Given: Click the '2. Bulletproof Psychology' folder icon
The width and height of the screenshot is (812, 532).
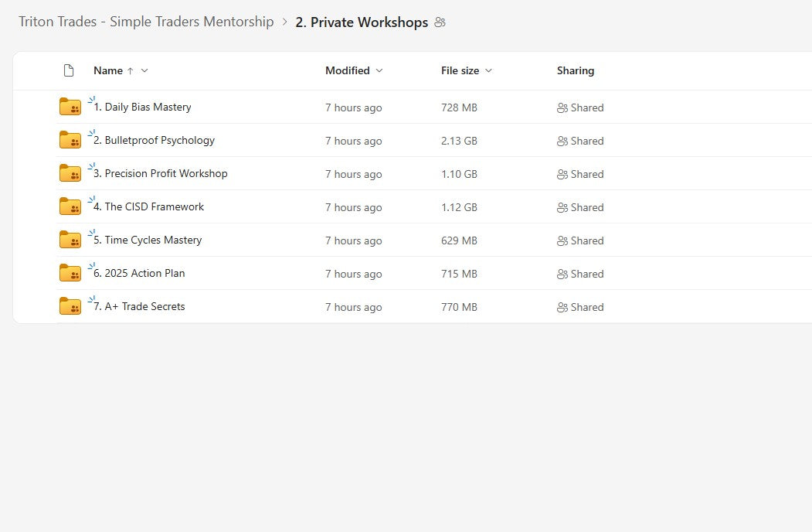Looking at the screenshot, I should click(x=70, y=140).
